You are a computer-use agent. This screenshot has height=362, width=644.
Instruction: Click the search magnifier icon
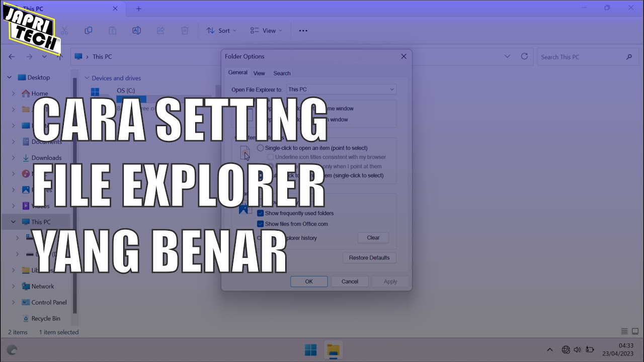pyautogui.click(x=629, y=57)
